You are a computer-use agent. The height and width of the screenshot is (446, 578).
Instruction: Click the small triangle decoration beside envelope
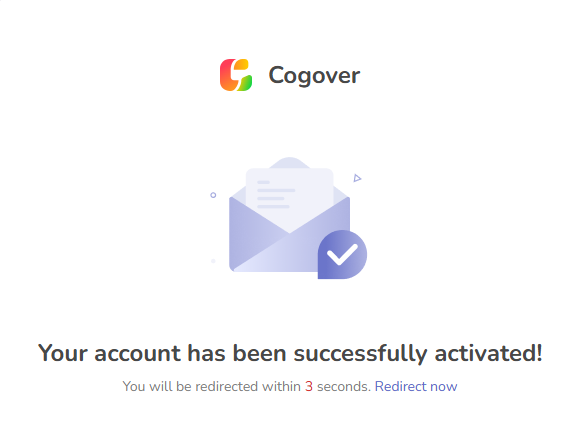point(357,178)
